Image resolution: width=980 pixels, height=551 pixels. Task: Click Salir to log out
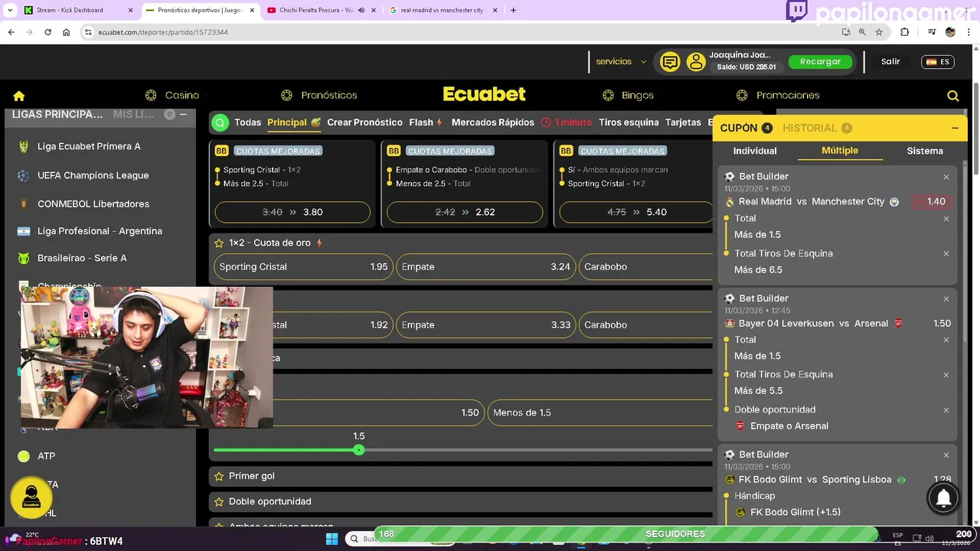point(890,62)
